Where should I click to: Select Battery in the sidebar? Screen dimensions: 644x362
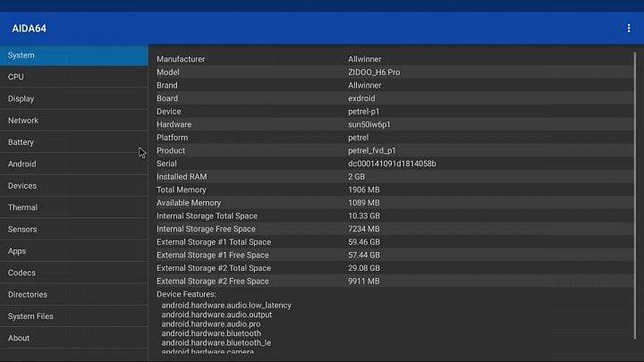click(x=73, y=142)
